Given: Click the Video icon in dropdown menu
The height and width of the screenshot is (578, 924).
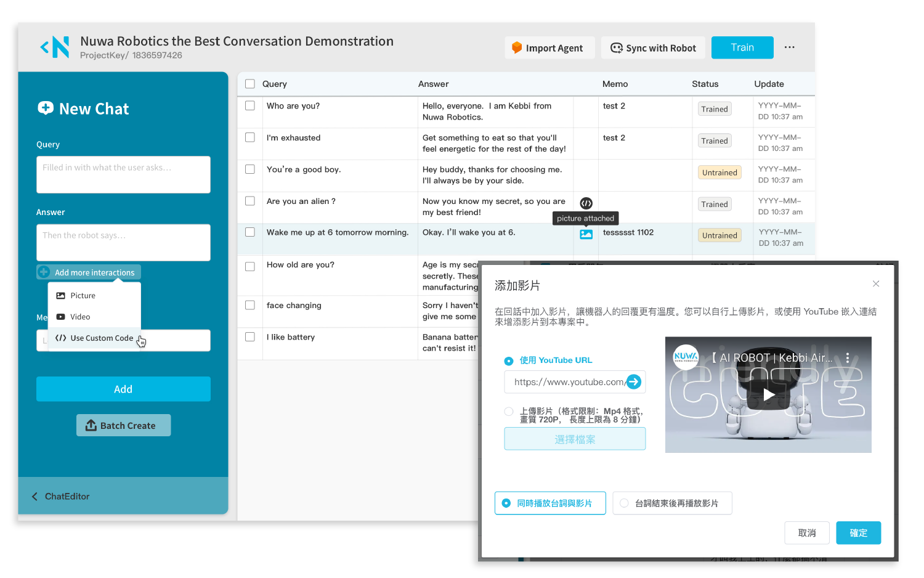Looking at the screenshot, I should pyautogui.click(x=61, y=317).
